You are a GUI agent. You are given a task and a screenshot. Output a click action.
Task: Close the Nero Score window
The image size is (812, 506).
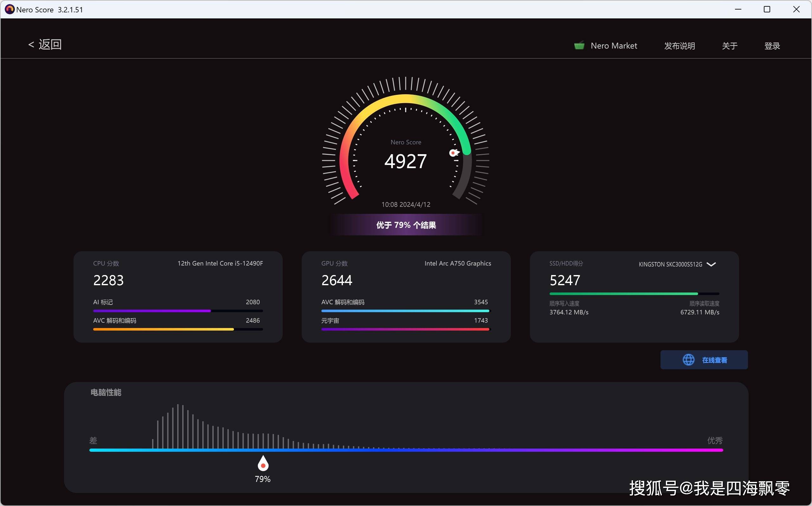click(x=796, y=10)
